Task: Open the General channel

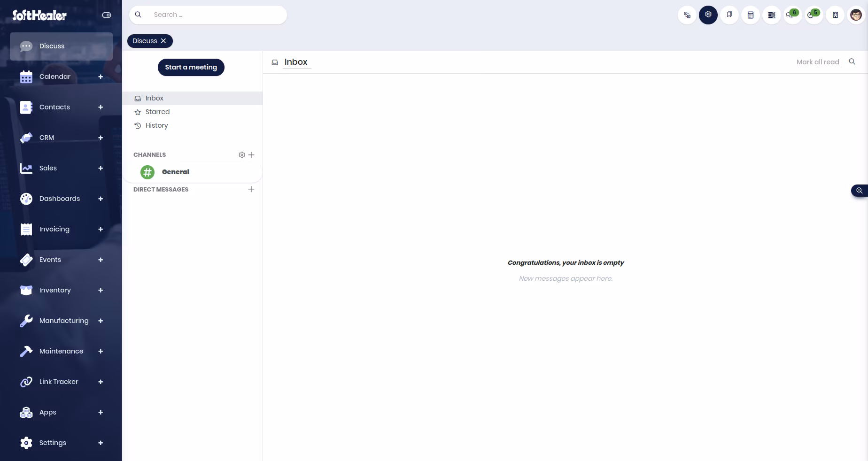Action: (x=192, y=172)
